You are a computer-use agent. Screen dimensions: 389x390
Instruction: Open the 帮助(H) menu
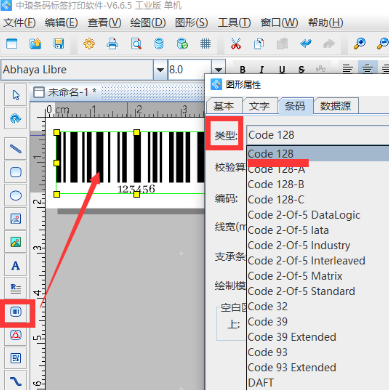click(x=325, y=23)
